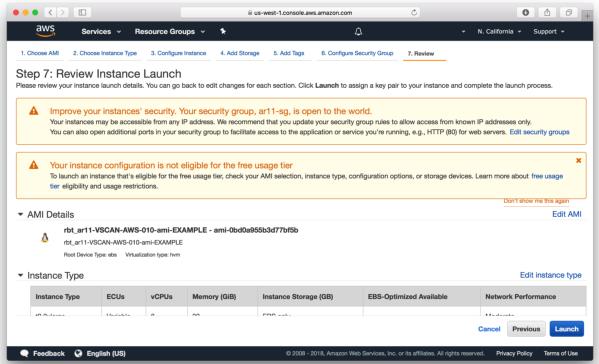Open the pin shortcuts icon in the navbar
599x364 pixels.
[x=223, y=31]
